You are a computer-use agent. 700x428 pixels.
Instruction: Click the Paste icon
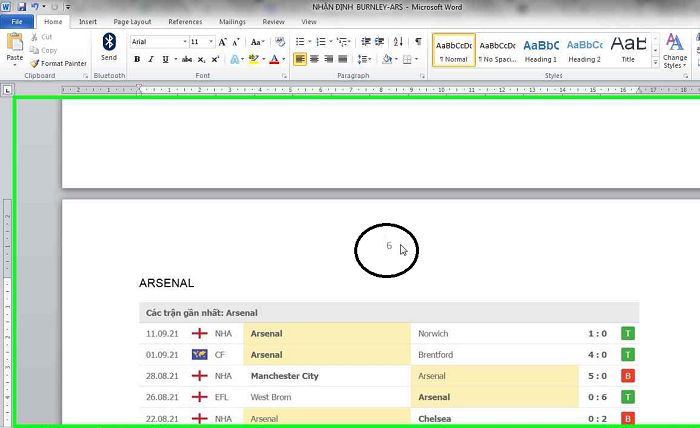(x=15, y=43)
